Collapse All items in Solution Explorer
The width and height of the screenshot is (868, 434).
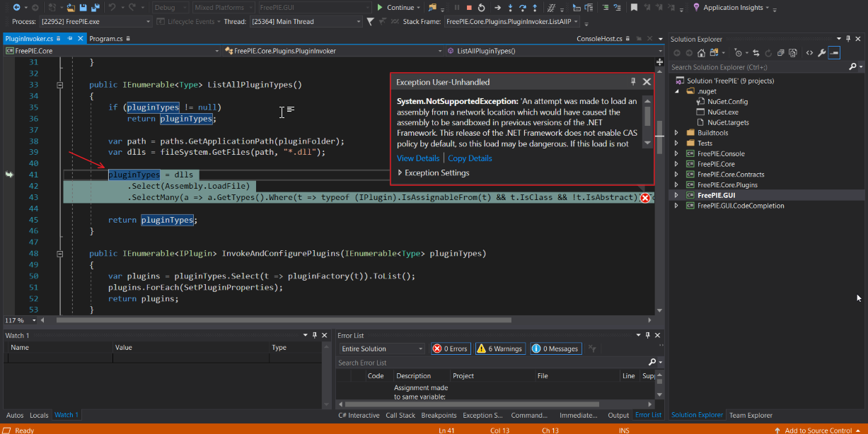[782, 52]
